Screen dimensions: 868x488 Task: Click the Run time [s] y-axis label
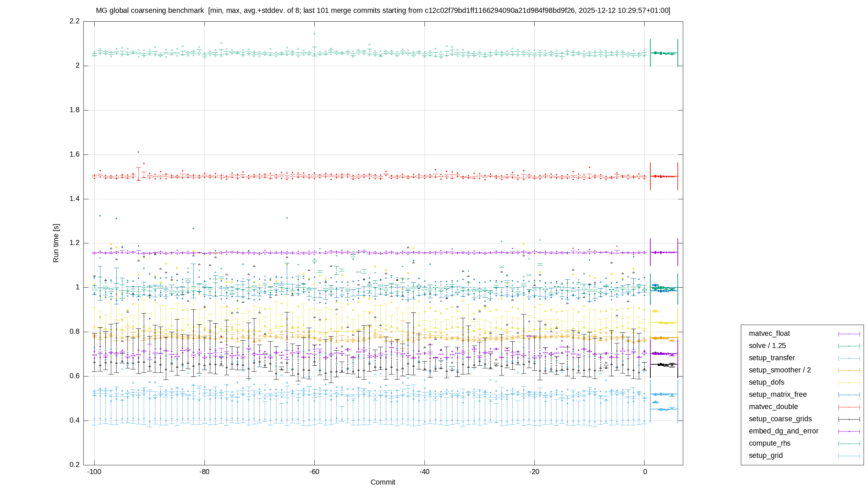coord(56,243)
